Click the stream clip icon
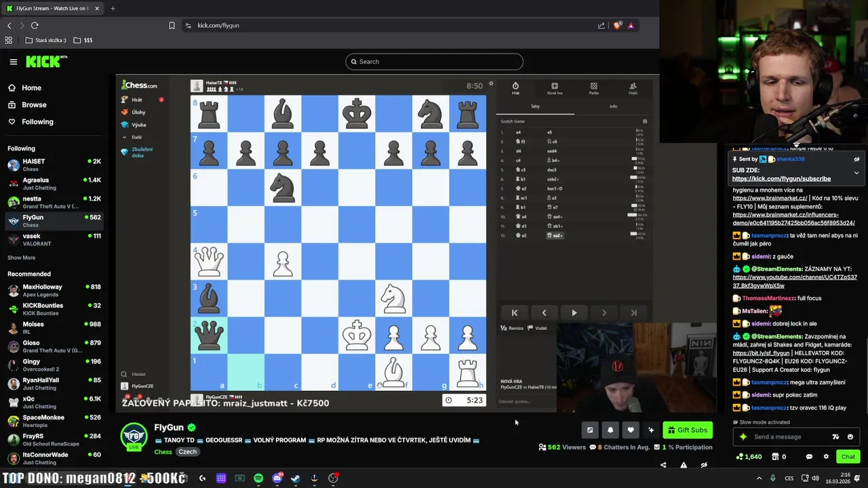 (x=590, y=430)
